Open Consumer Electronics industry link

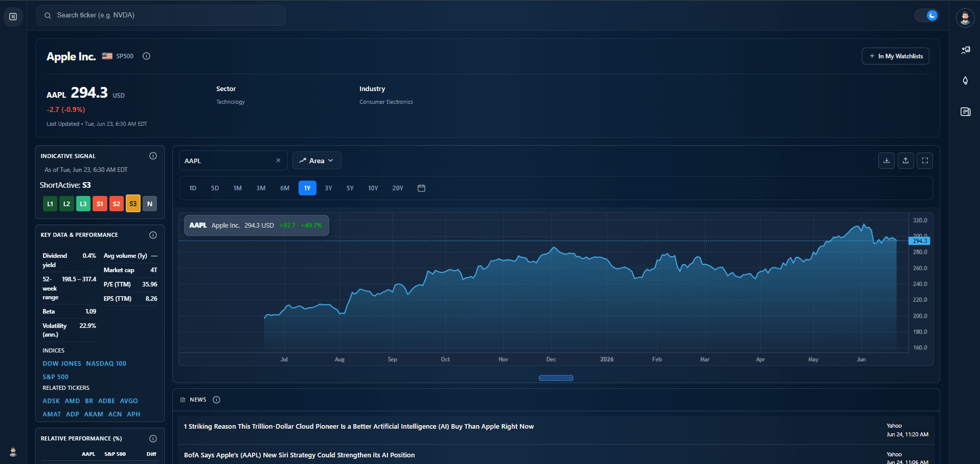click(x=386, y=102)
